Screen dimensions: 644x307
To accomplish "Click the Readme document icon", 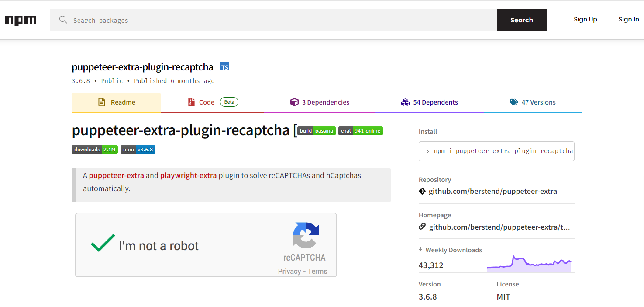I will (102, 102).
